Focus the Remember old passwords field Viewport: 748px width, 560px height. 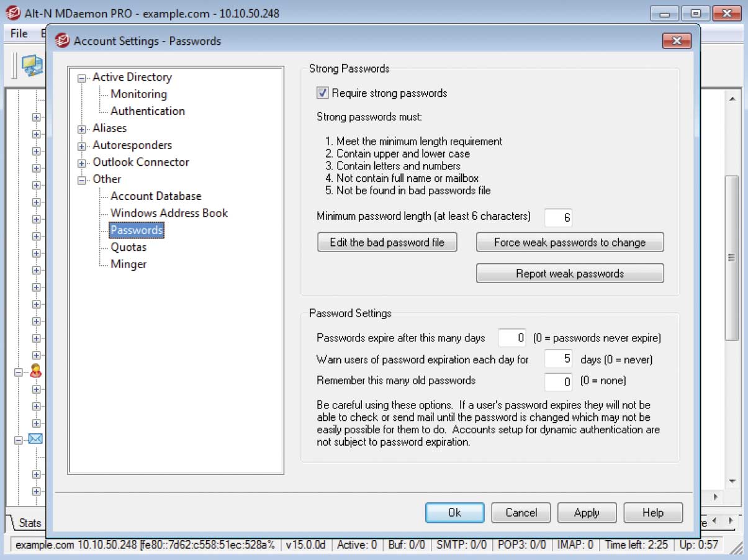558,381
